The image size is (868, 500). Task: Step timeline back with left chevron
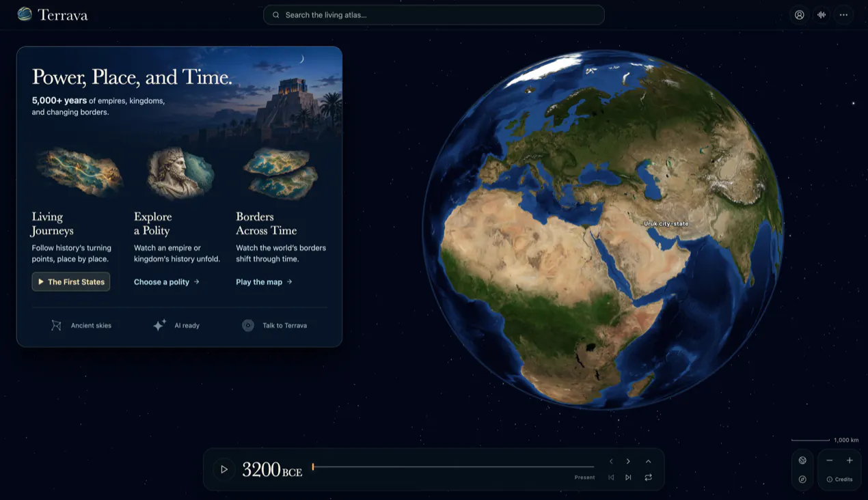point(611,461)
